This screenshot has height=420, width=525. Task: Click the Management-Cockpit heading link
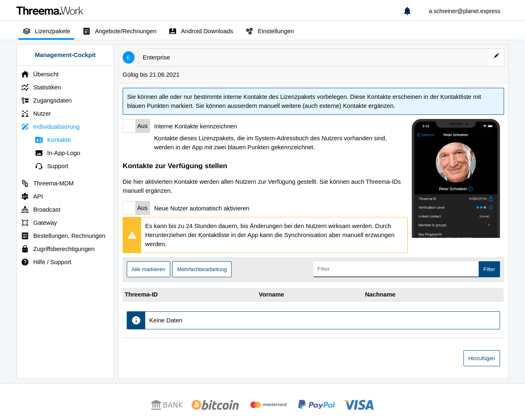(x=65, y=55)
